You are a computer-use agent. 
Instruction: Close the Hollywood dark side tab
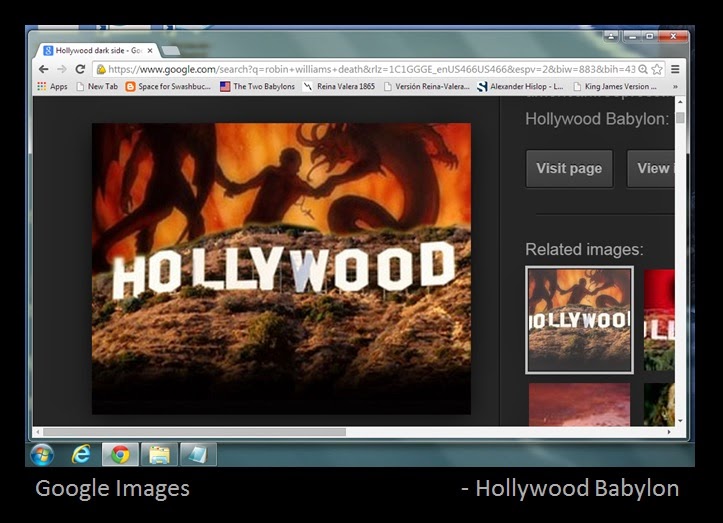(x=150, y=50)
